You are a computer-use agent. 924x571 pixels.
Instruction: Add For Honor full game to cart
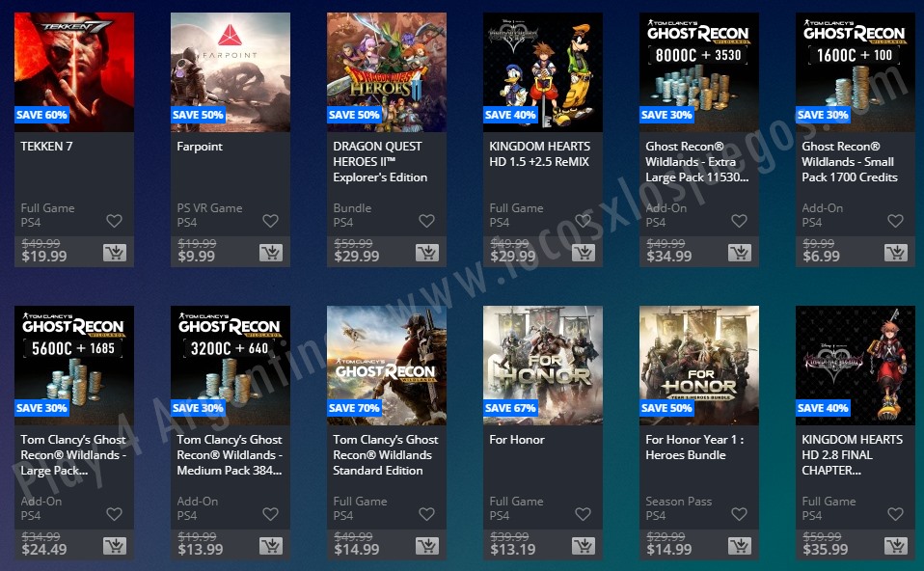click(x=584, y=546)
